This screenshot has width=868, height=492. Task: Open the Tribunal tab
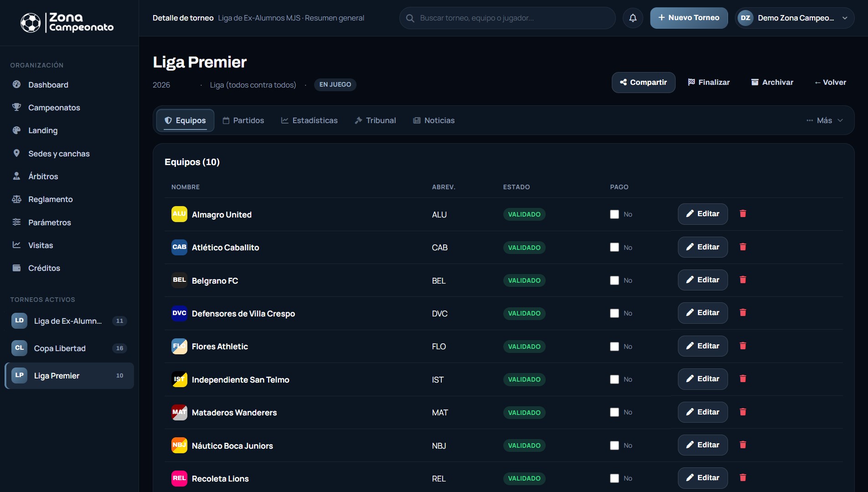375,120
